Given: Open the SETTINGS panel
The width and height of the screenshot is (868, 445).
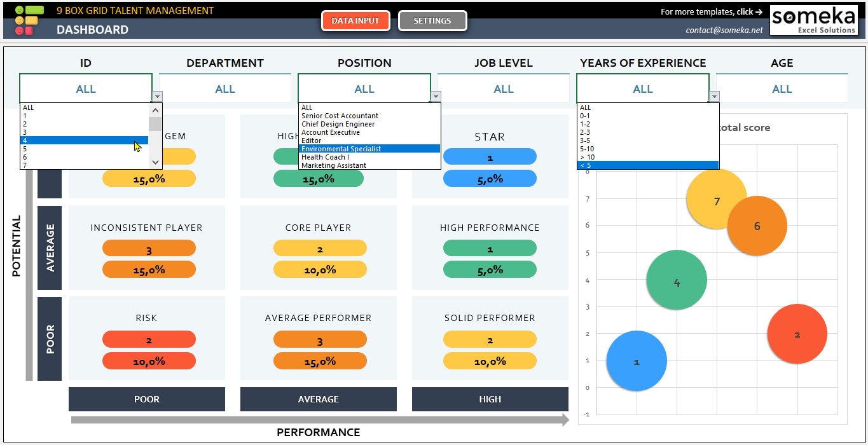Looking at the screenshot, I should click(x=432, y=20).
